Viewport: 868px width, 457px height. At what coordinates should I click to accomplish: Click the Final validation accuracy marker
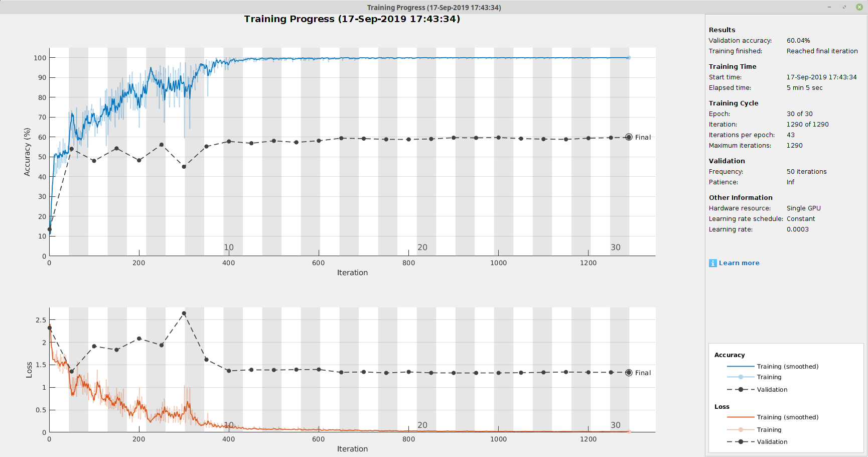(x=629, y=137)
